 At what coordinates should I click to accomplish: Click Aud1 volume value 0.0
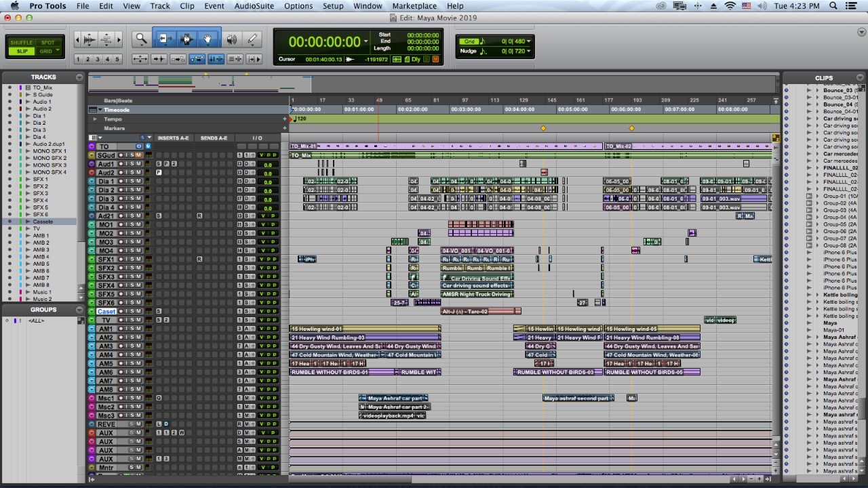268,165
